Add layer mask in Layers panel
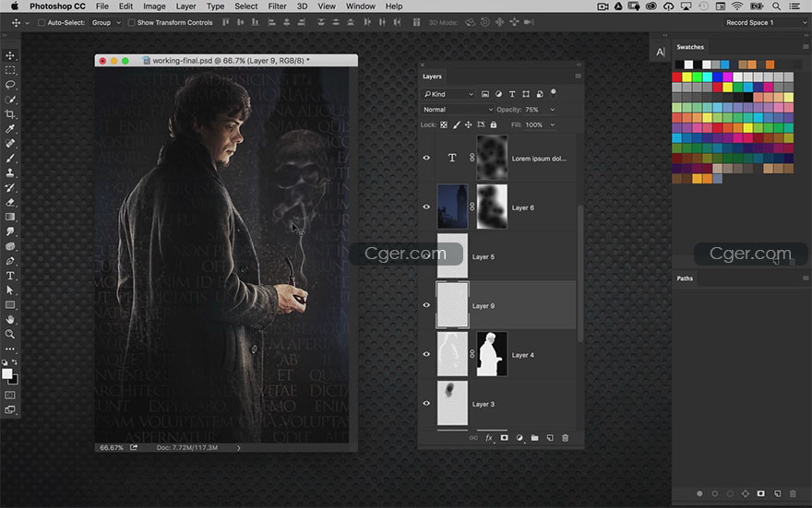Screen dimensions: 812x508 (x=504, y=438)
